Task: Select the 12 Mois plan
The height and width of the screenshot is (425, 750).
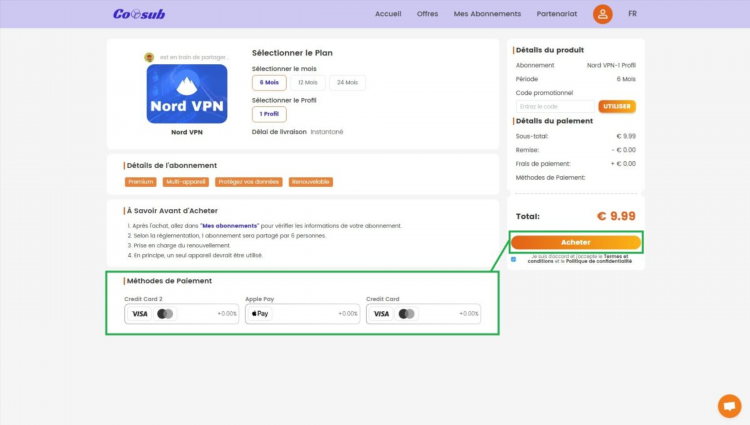Action: (308, 82)
